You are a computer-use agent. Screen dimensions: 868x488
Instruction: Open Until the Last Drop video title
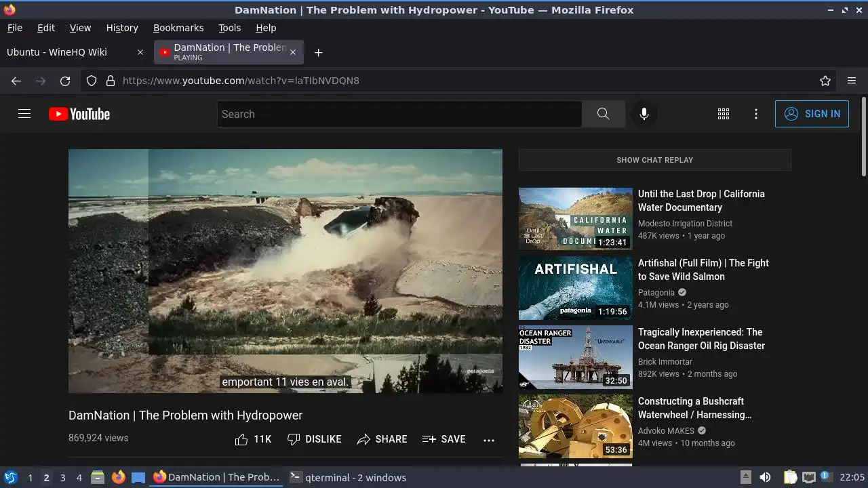[x=701, y=201]
